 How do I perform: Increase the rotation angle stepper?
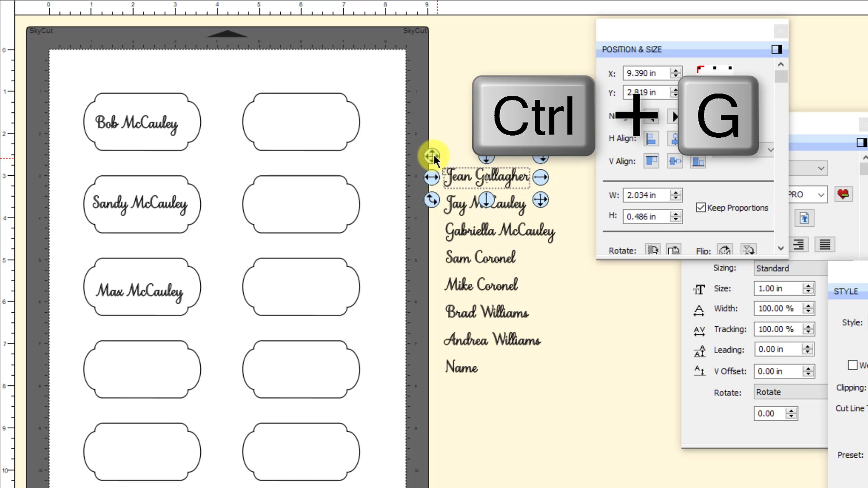pyautogui.click(x=791, y=411)
